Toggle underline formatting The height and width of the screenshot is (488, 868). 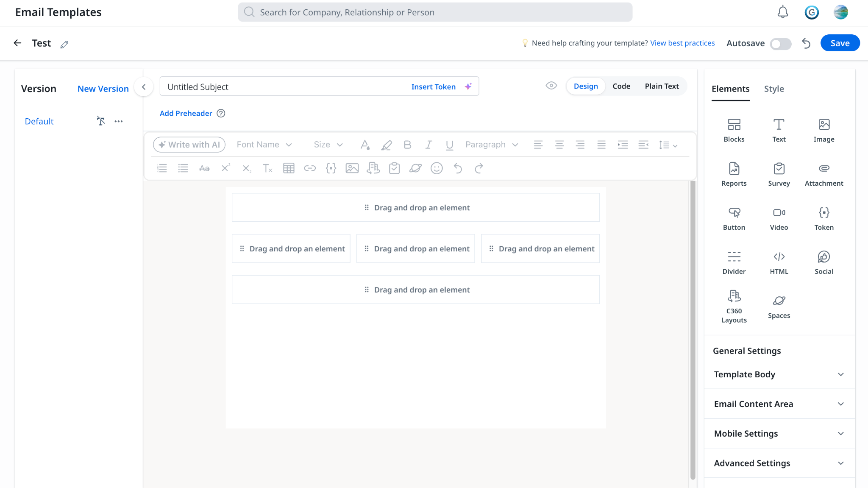pyautogui.click(x=450, y=145)
